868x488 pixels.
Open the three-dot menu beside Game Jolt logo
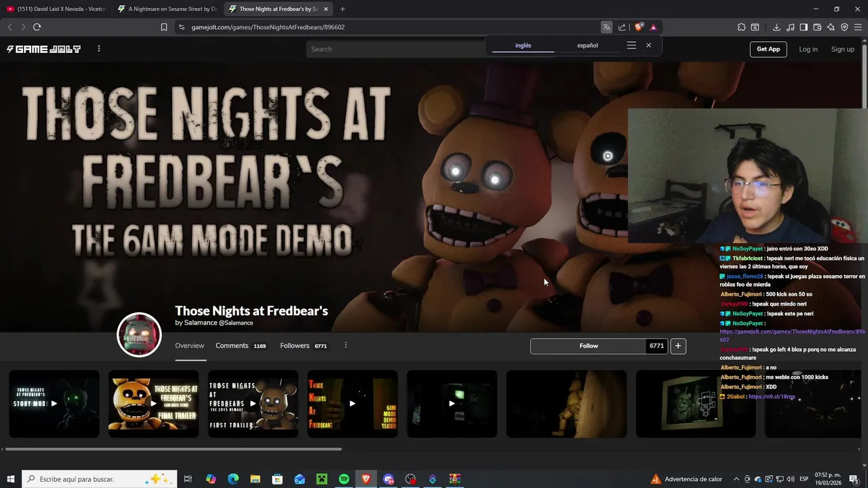click(99, 49)
